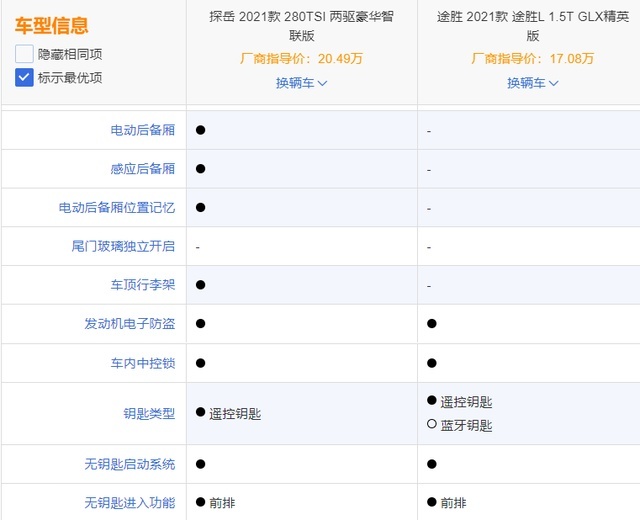Select the 厂商指导价 20.49万 price text
The image size is (640, 520).
tap(302, 59)
